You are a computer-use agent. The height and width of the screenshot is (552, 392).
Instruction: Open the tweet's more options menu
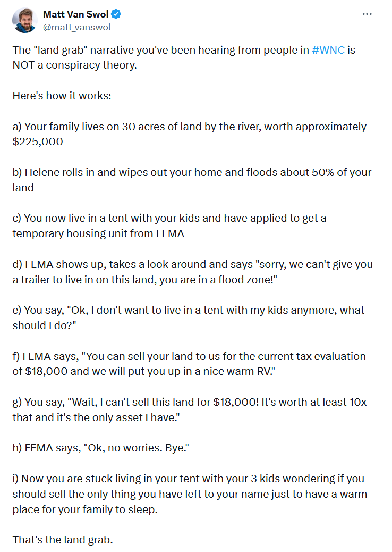click(367, 14)
